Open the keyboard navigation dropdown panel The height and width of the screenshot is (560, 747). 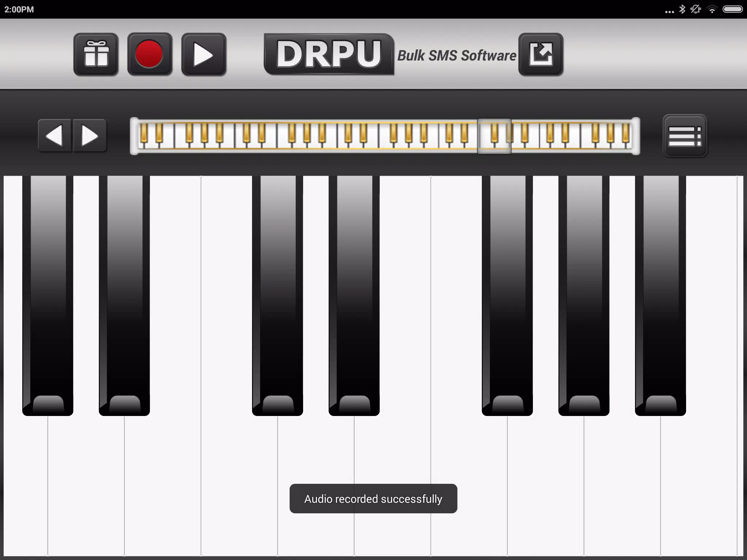684,135
